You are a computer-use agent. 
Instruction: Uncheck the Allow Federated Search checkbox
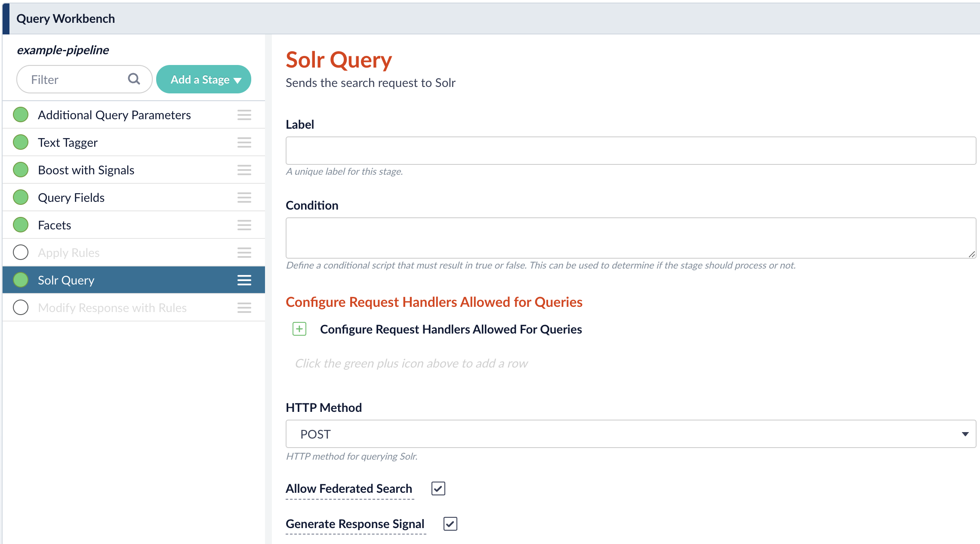coord(438,488)
